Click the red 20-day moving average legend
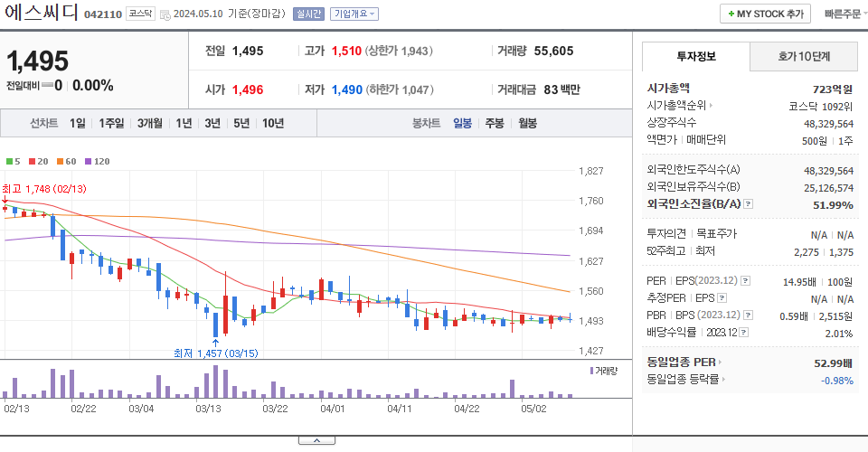This screenshot has width=868, height=452. click(39, 162)
